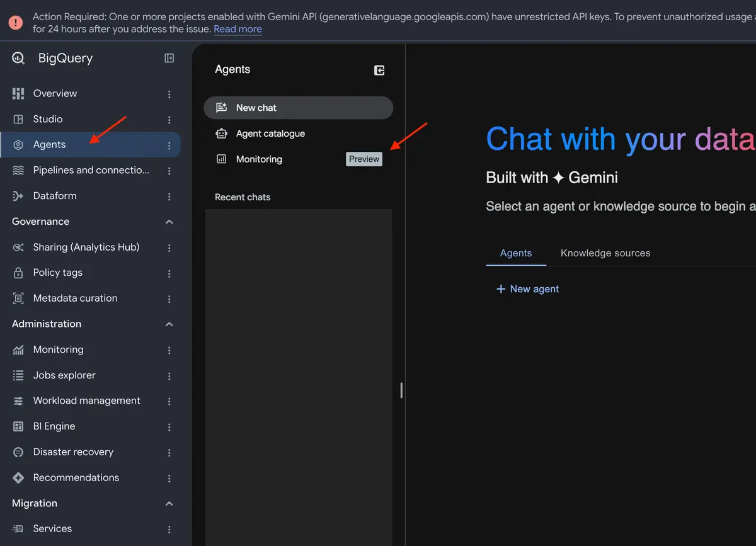Open more options for Disaster recovery

(169, 453)
